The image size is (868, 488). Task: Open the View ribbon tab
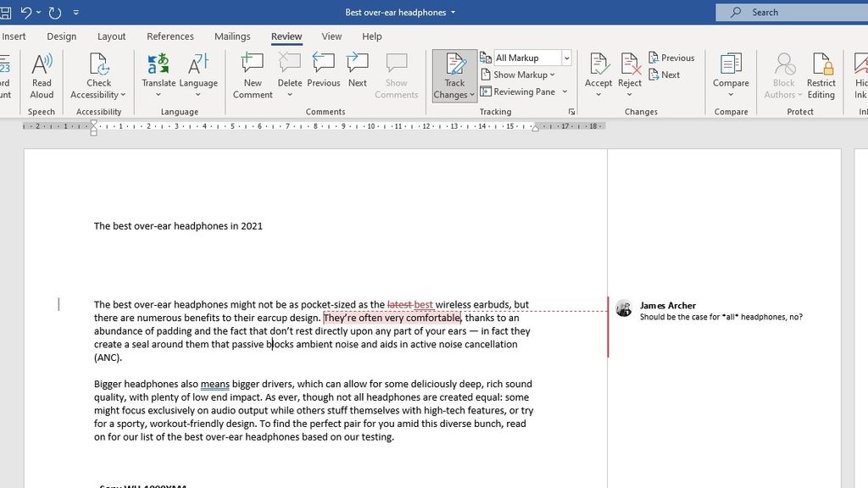tap(331, 36)
